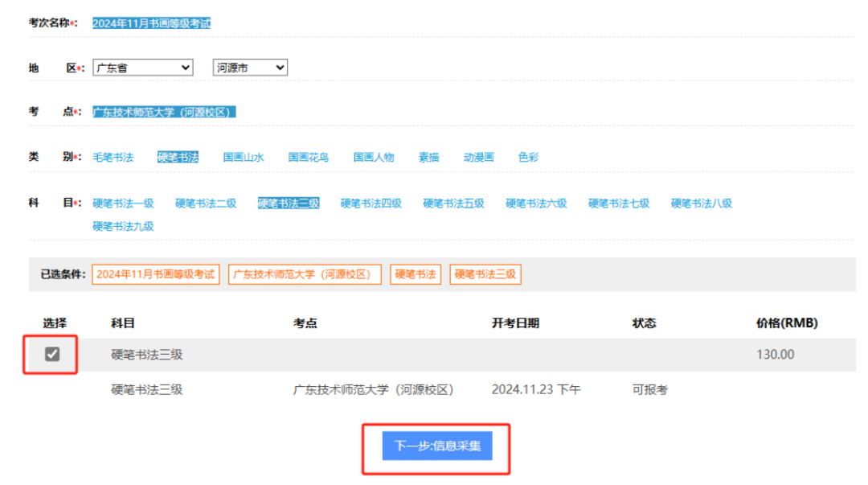Open the 河源市 city dropdown
Screen dimensions: 868x485
(249, 68)
